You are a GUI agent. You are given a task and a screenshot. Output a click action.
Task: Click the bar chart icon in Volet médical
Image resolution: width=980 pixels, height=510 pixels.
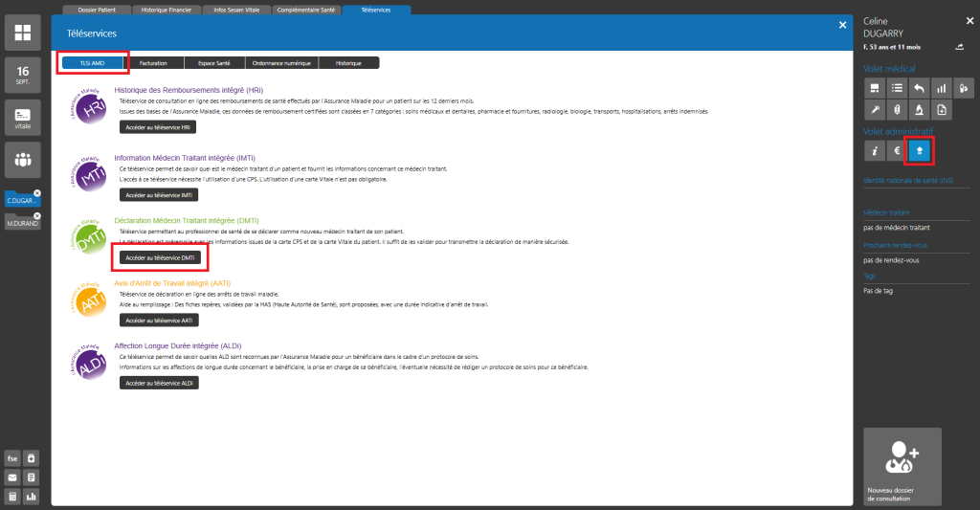(x=940, y=89)
